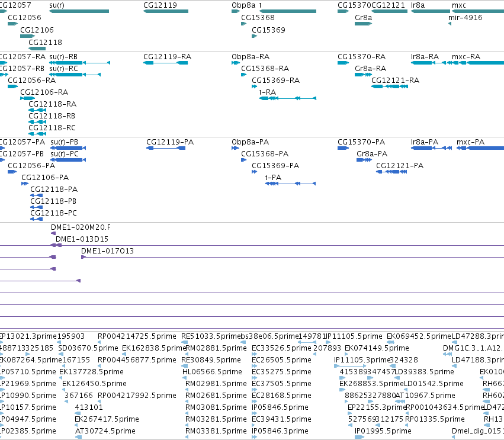Click the EC33526.5prime EST label
This screenshot has height=440, width=504.
[281, 348]
